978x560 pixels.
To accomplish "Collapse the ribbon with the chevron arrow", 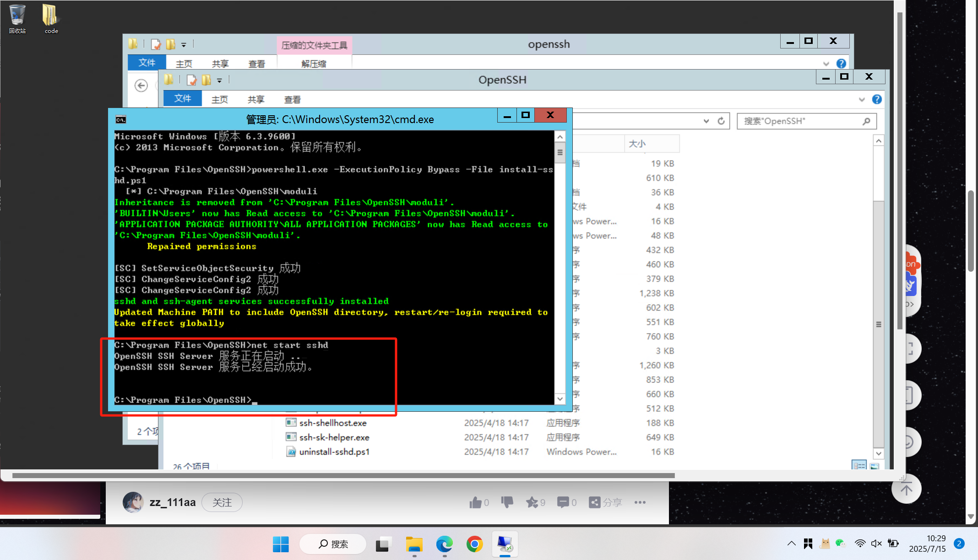I will point(862,99).
